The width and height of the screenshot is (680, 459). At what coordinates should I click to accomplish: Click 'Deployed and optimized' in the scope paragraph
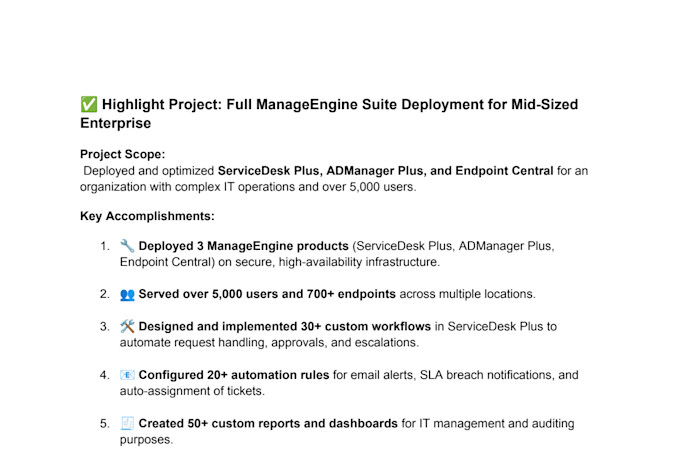click(x=149, y=171)
